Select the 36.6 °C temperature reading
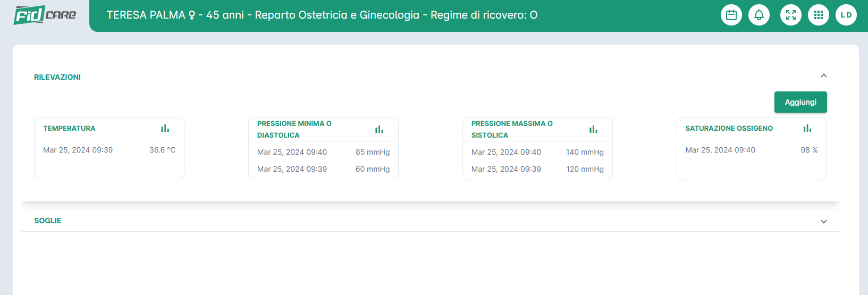 click(x=162, y=150)
